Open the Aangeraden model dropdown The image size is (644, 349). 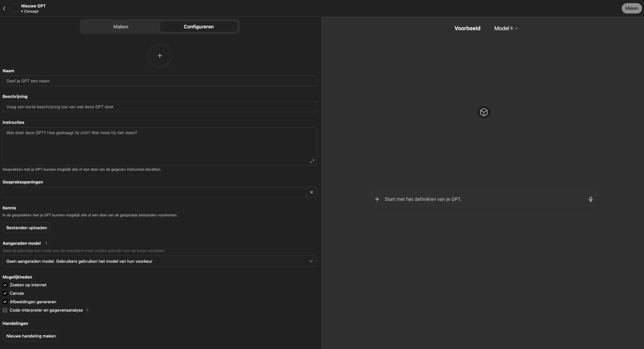[x=159, y=261]
